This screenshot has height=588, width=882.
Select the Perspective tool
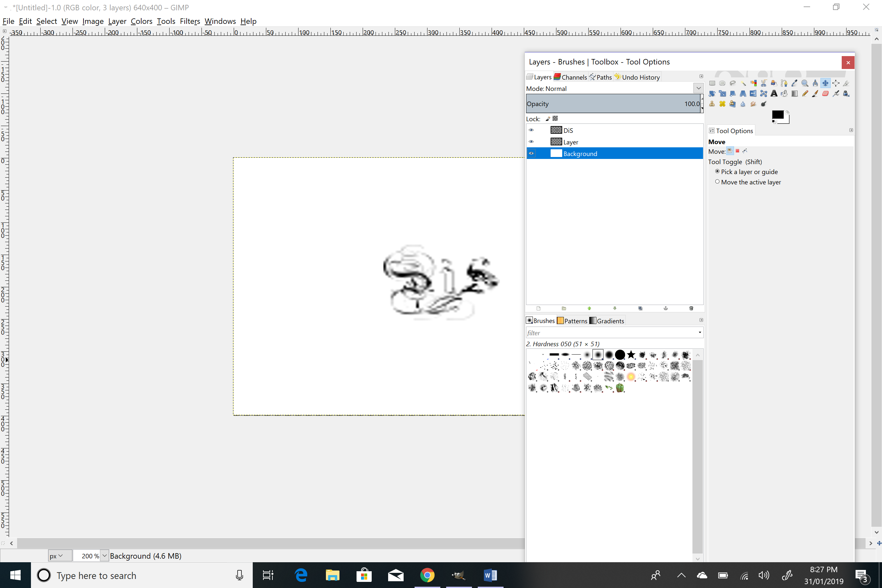[743, 93]
